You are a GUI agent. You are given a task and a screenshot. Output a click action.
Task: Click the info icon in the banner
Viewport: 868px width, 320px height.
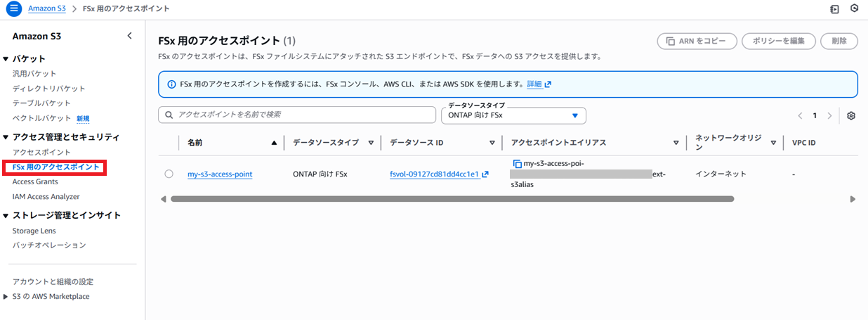click(x=172, y=84)
